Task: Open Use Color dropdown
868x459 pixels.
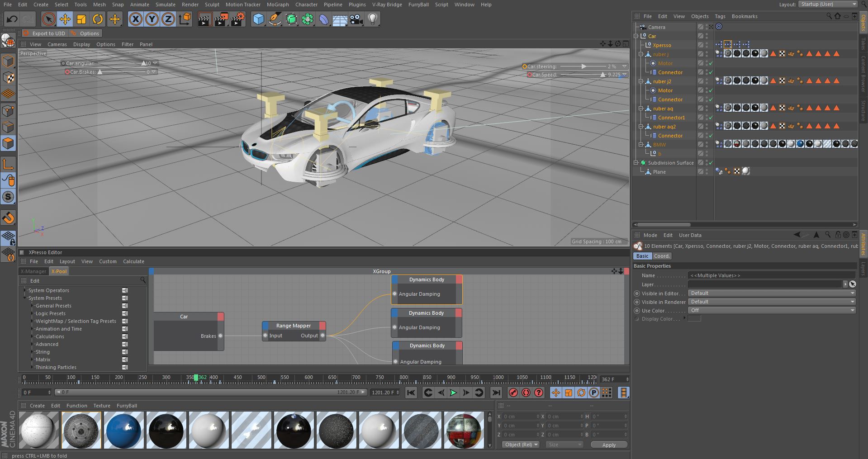Action: [772, 310]
